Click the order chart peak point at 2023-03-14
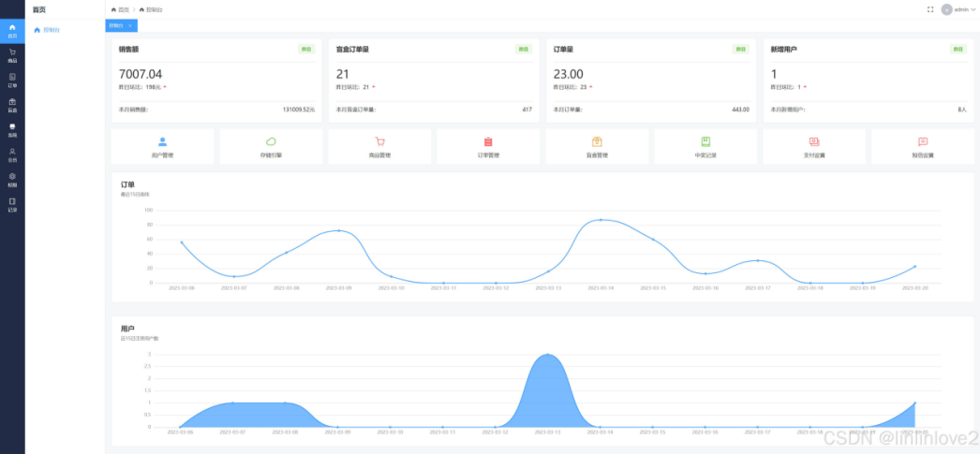 click(601, 220)
